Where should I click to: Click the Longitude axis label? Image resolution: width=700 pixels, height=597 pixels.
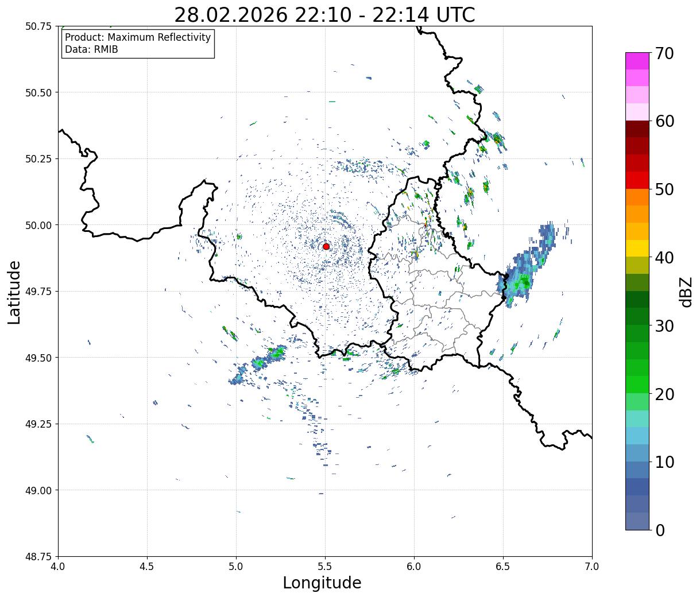[x=322, y=583]
